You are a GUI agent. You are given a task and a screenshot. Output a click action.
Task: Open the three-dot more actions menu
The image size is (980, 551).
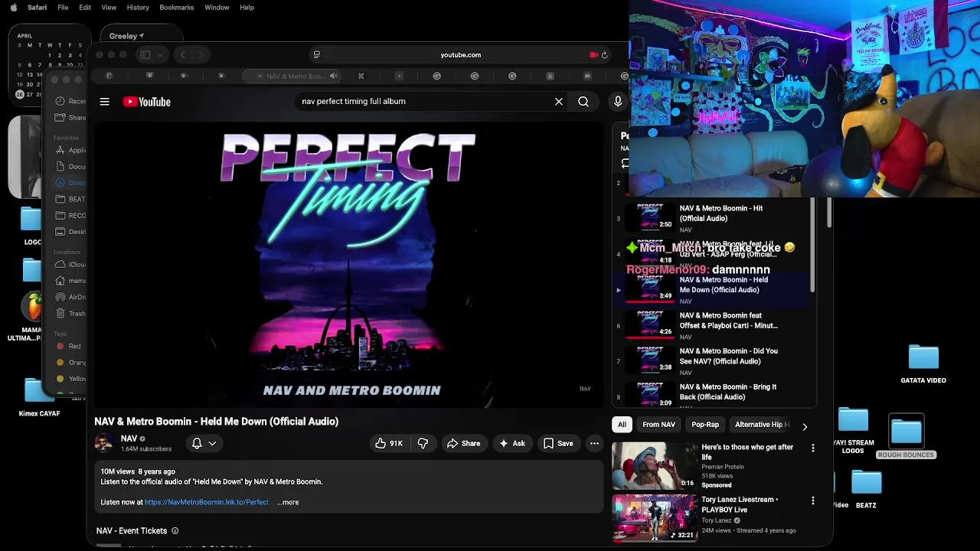tap(594, 443)
